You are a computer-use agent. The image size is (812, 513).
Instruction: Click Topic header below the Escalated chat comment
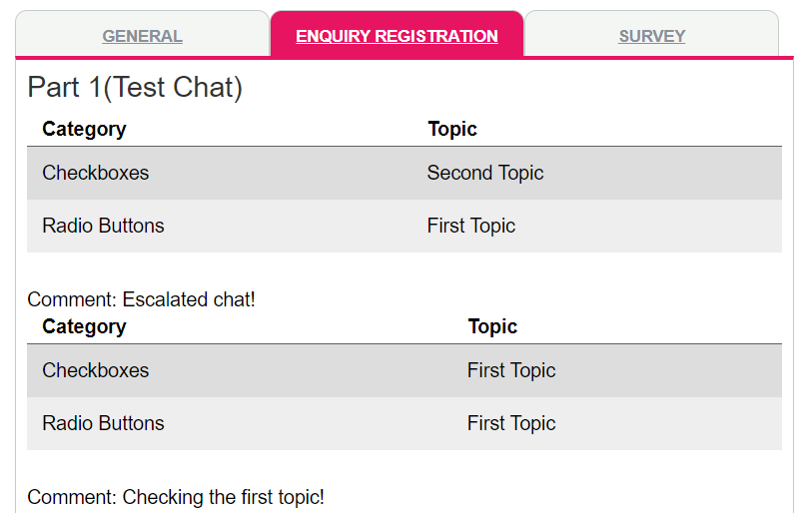[492, 326]
